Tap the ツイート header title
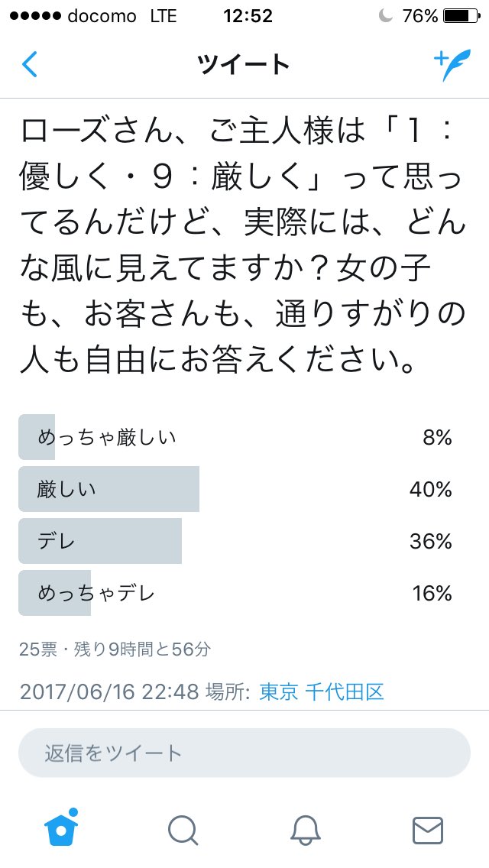This screenshot has width=489, height=868. 244,65
